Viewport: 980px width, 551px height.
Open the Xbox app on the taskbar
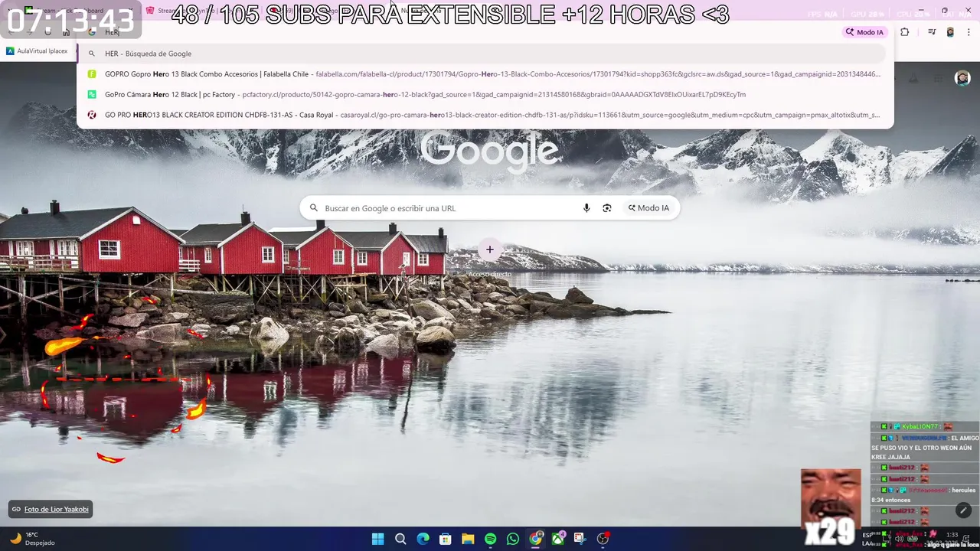tap(559, 539)
